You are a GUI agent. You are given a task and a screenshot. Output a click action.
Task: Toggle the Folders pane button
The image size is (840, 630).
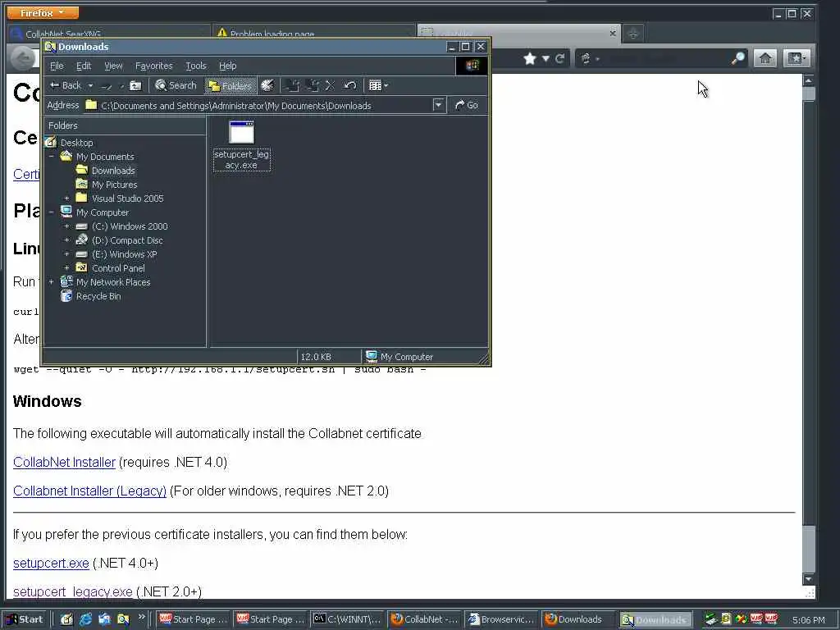point(231,85)
